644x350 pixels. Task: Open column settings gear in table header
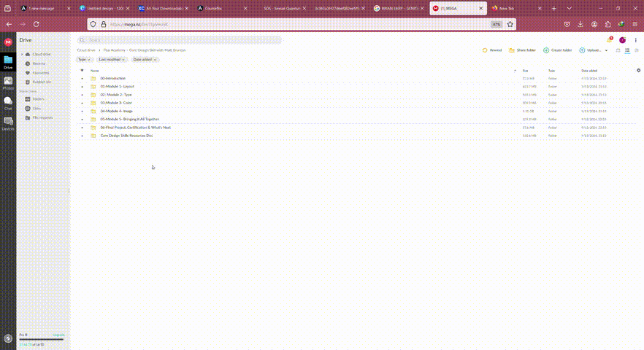click(638, 70)
